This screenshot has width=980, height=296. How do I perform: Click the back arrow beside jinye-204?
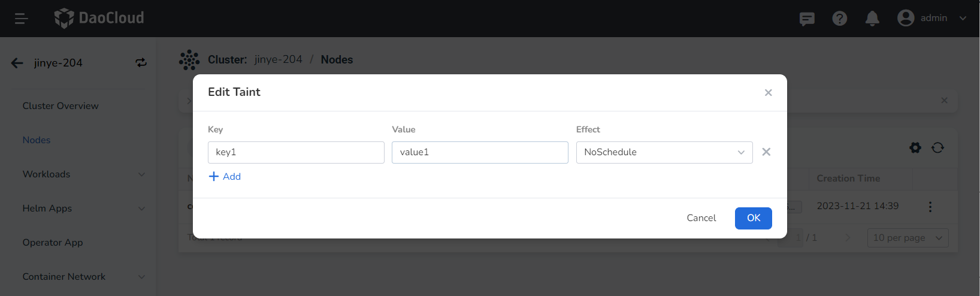17,63
